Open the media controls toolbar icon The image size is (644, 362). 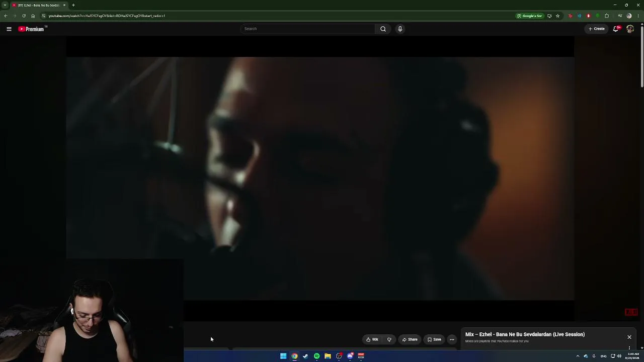pyautogui.click(x=620, y=16)
